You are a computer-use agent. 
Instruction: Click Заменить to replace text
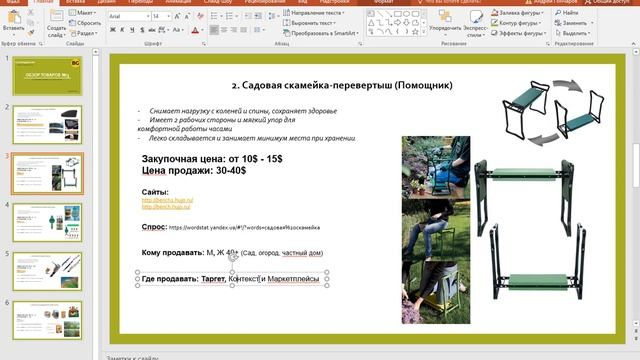click(574, 23)
